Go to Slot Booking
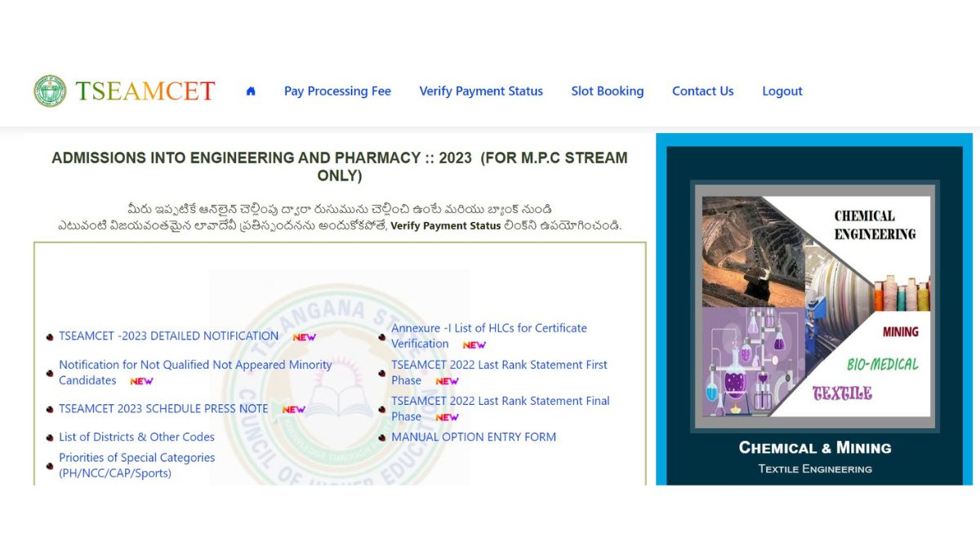Image resolution: width=980 pixels, height=551 pixels. point(607,91)
